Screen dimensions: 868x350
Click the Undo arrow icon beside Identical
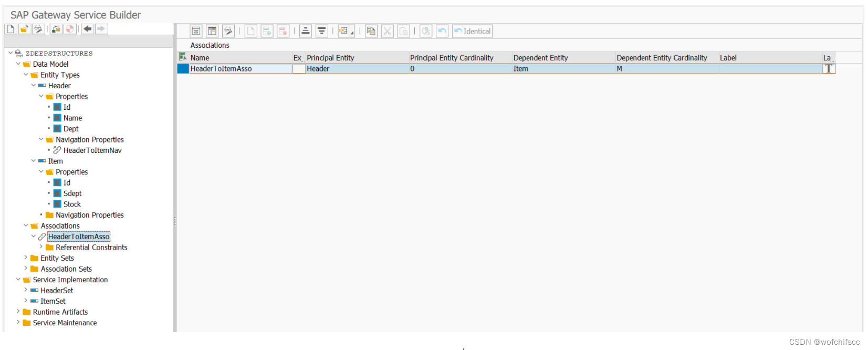pyautogui.click(x=442, y=31)
